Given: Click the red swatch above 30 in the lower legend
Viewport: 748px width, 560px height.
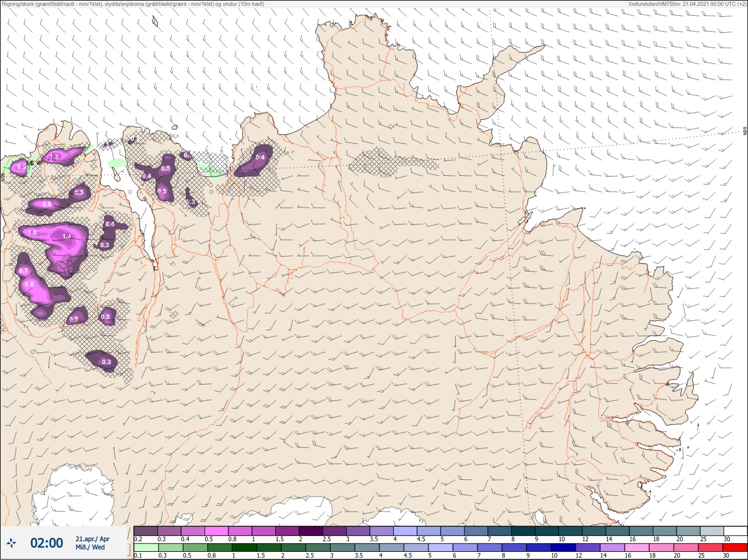Looking at the screenshot, I should coord(735,548).
